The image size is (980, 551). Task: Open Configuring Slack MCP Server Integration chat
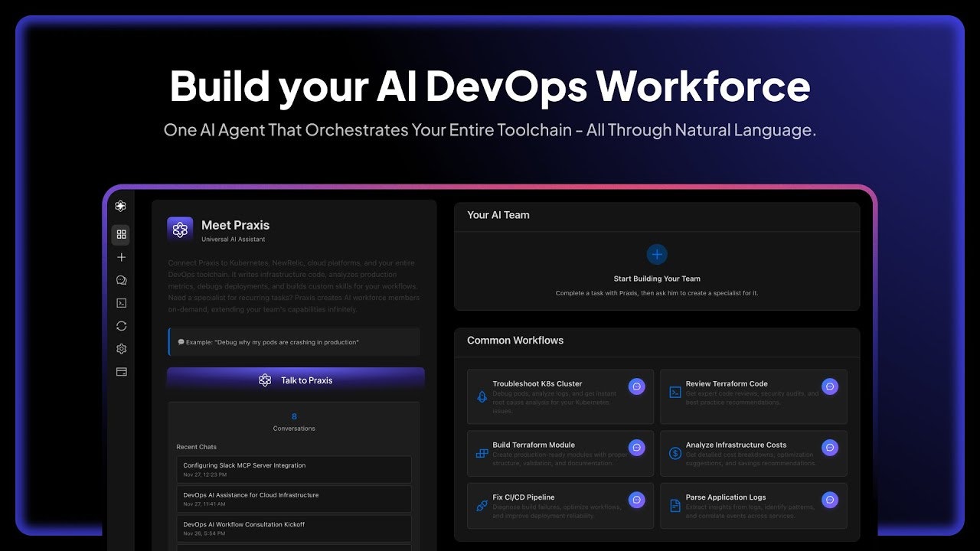[294, 469]
